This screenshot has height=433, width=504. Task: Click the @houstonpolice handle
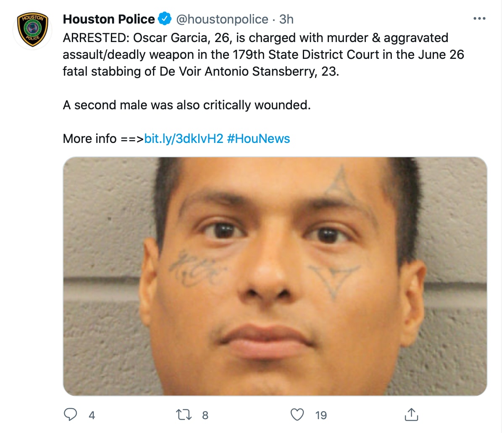(221, 19)
